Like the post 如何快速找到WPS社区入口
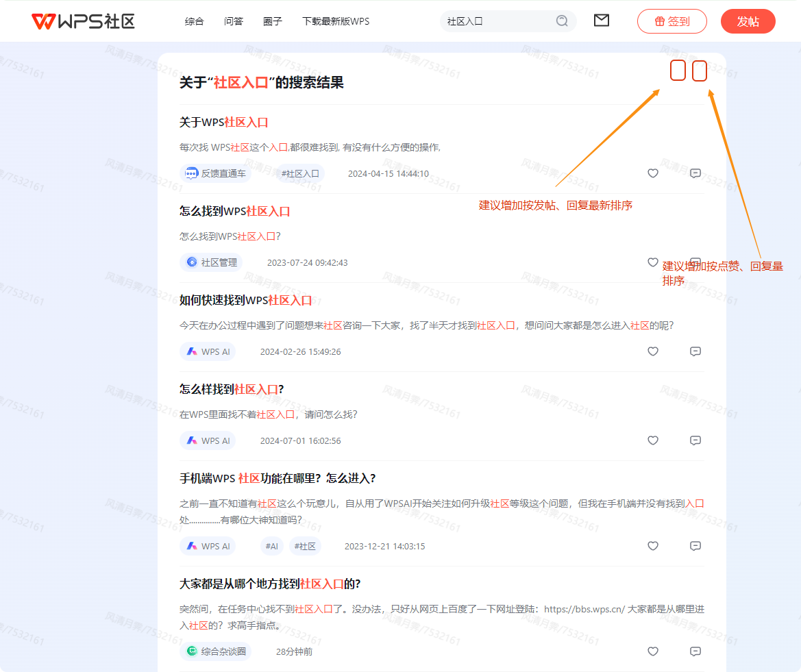The image size is (801, 672). coord(653,351)
